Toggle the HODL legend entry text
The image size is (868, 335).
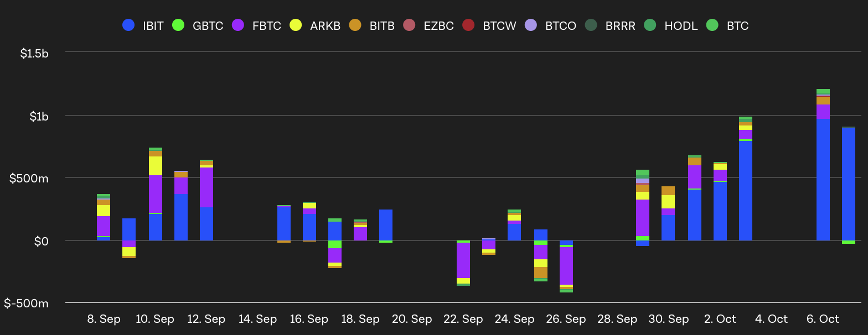[681, 25]
